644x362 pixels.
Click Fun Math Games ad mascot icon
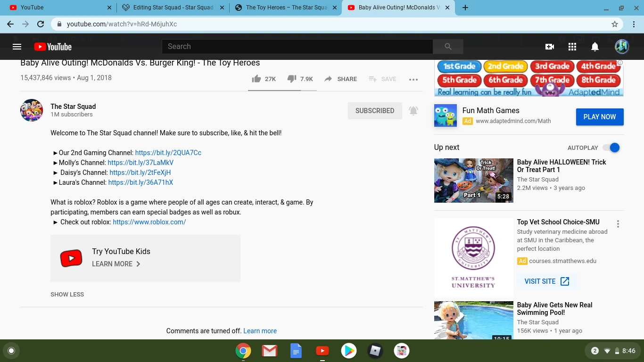click(x=446, y=115)
